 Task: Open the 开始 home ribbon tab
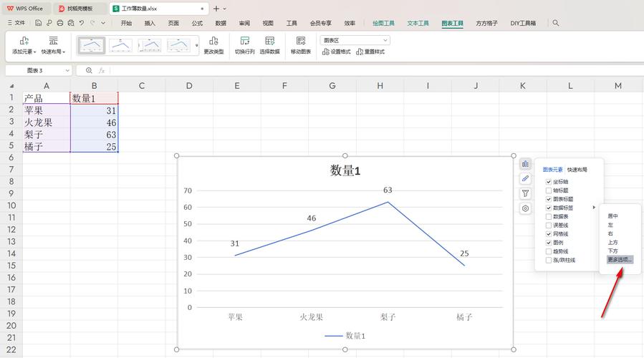point(126,23)
